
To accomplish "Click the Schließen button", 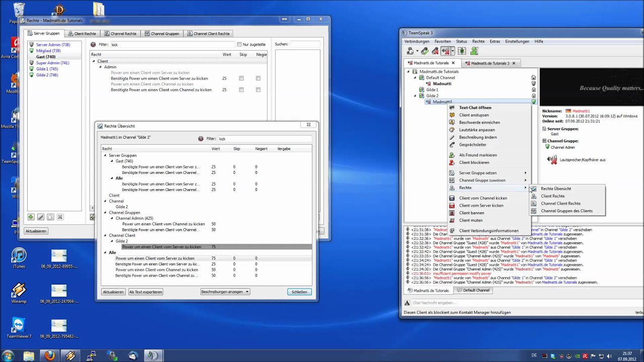I will (x=299, y=292).
